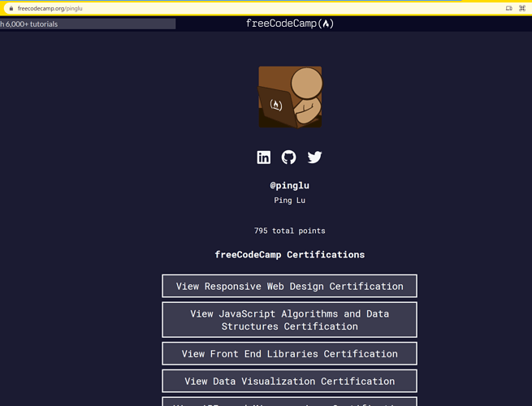Click the QR code icon in address bar
Image resolution: width=532 pixels, height=406 pixels.
tap(522, 8)
